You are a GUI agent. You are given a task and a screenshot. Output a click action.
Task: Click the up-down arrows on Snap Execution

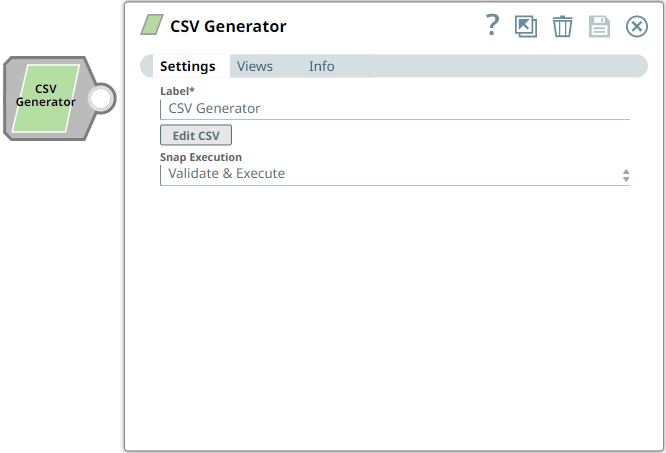626,175
